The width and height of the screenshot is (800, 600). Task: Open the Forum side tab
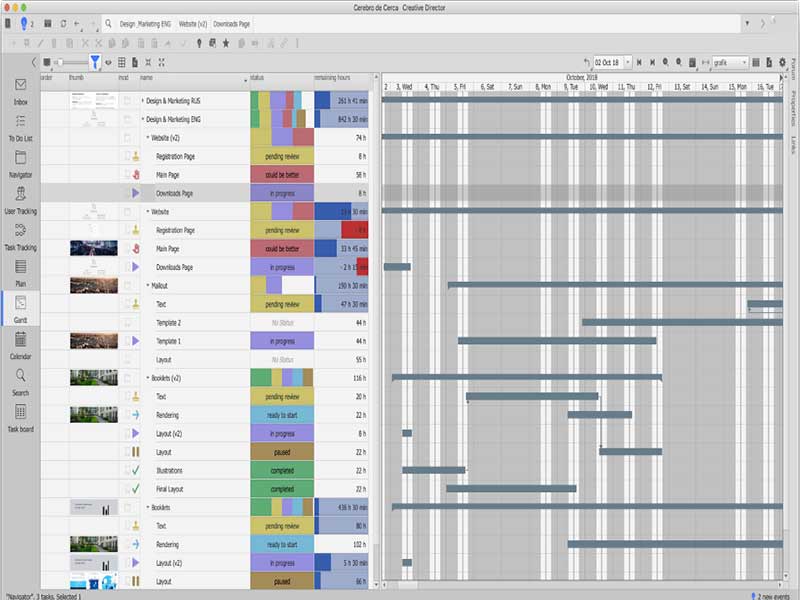(793, 69)
